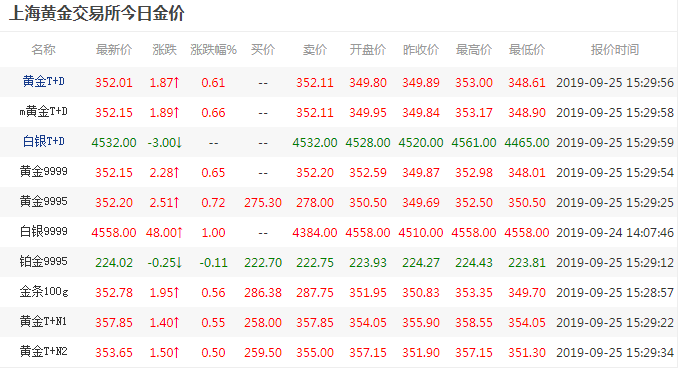Click the 最低价 column header
The height and width of the screenshot is (372, 696).
pos(527,50)
